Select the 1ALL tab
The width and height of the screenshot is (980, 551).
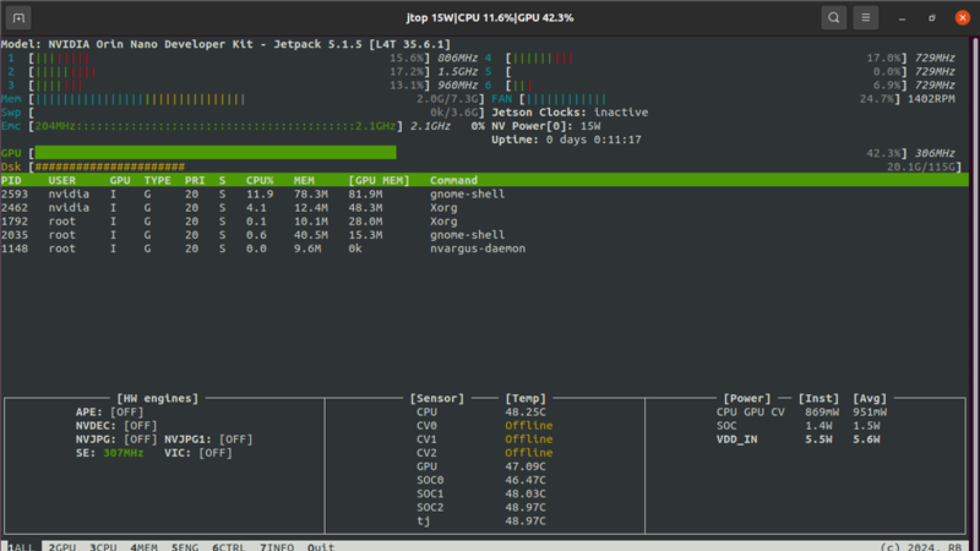(x=20, y=546)
